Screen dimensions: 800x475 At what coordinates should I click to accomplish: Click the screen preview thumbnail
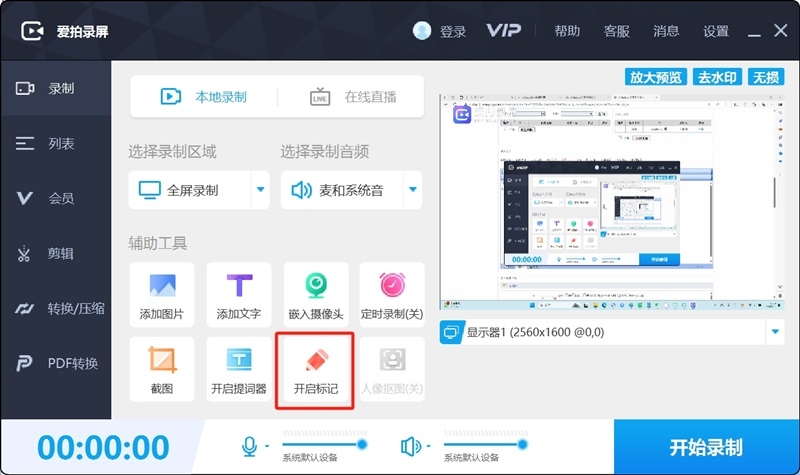pyautogui.click(x=612, y=202)
